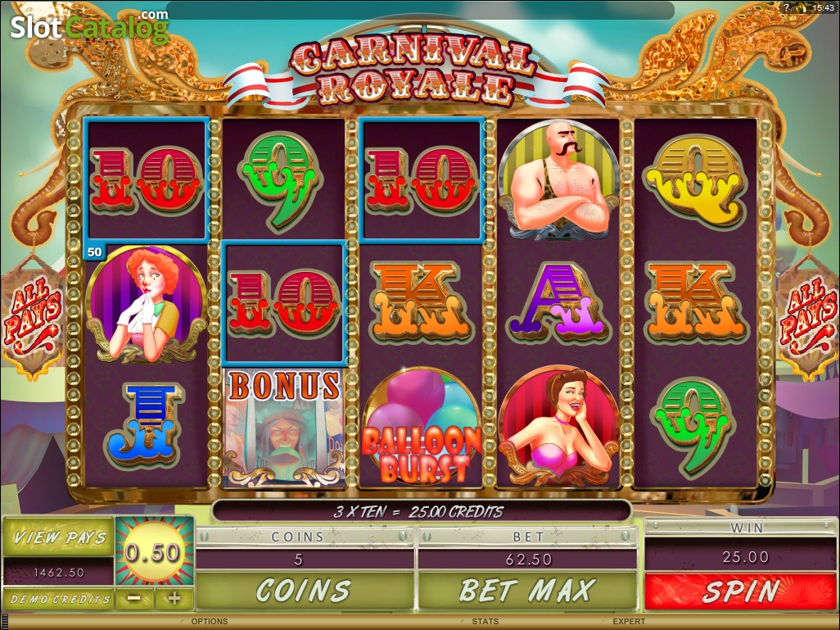840x630 pixels.
Task: Switch to EXPERT mode
Action: point(629,622)
